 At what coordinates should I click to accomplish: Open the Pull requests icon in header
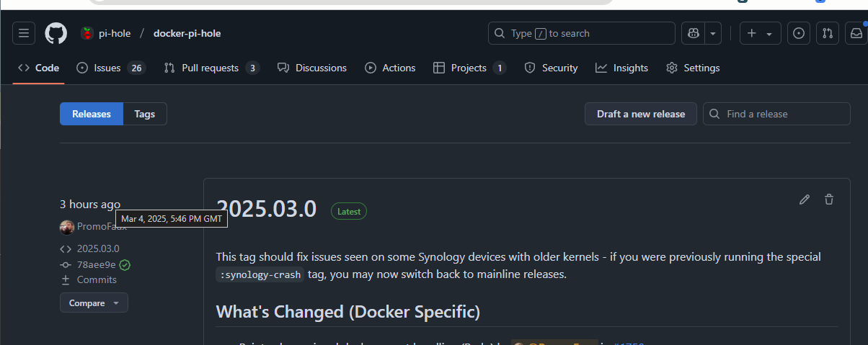[x=828, y=33]
